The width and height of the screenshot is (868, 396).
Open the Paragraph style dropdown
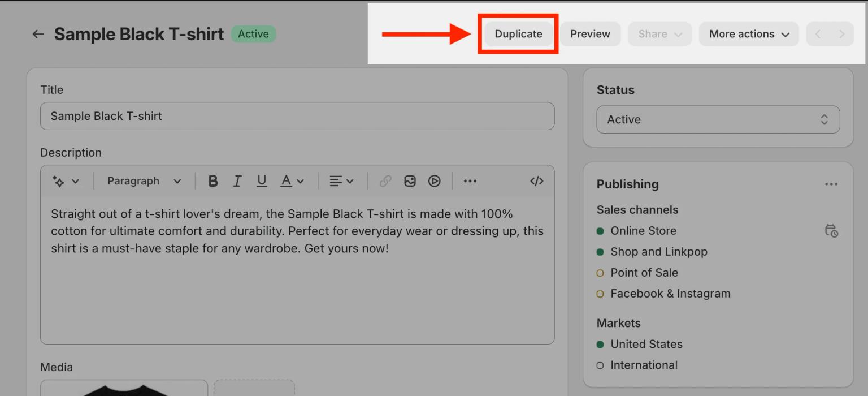coord(144,181)
